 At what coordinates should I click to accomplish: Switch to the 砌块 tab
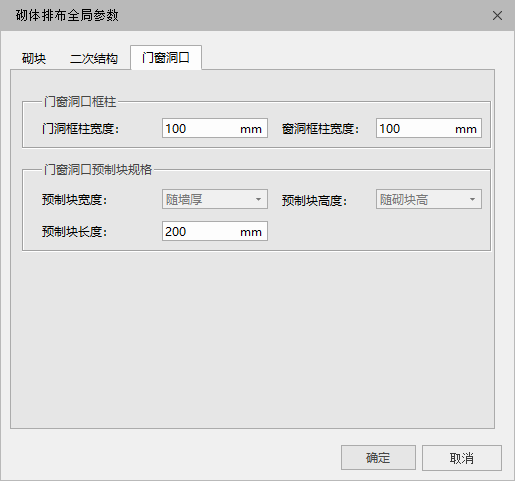coord(34,58)
